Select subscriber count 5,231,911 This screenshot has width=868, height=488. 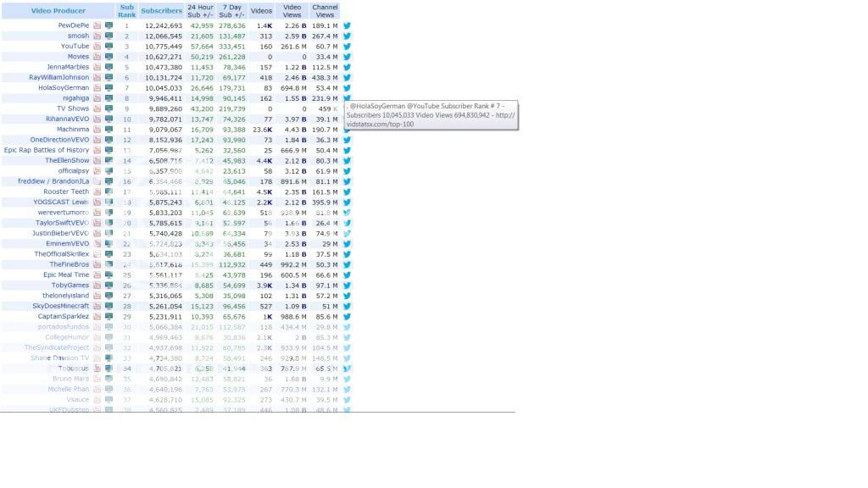point(165,317)
